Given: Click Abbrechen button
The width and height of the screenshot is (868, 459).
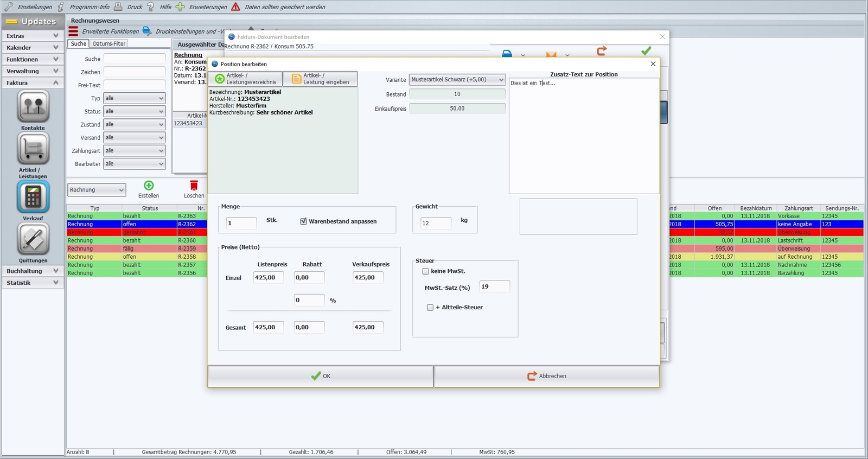Looking at the screenshot, I should tap(547, 376).
